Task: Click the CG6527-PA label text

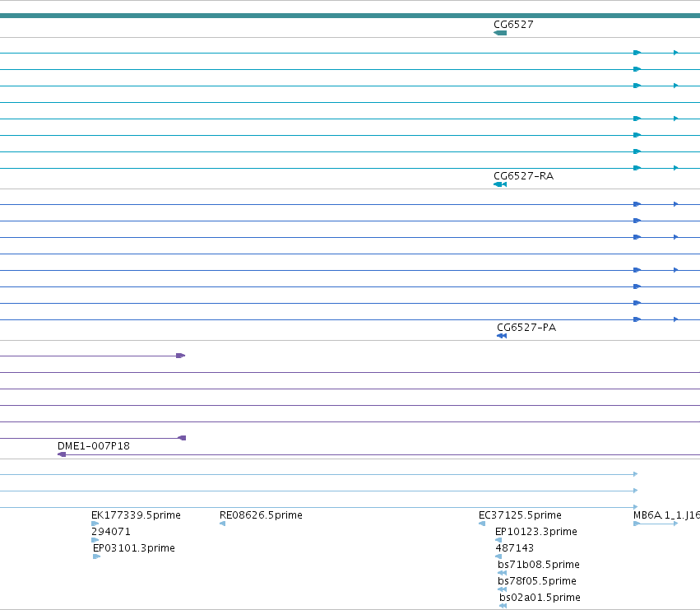Action: click(x=526, y=327)
